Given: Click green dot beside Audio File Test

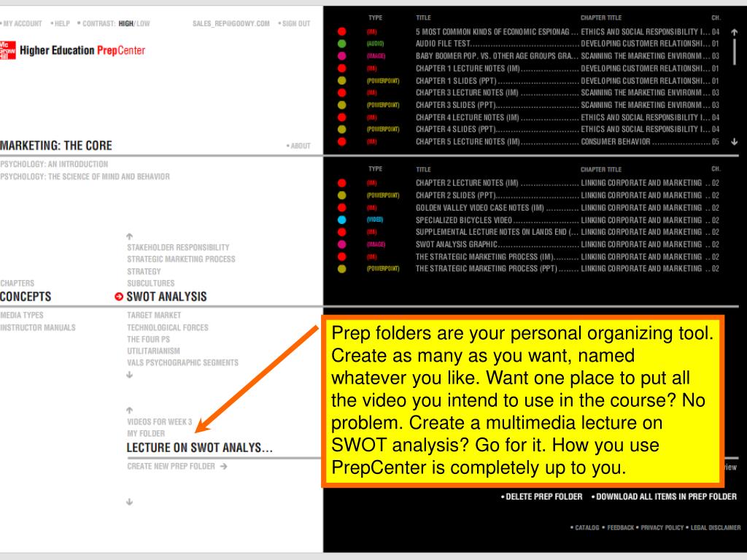Looking at the screenshot, I should (x=341, y=44).
